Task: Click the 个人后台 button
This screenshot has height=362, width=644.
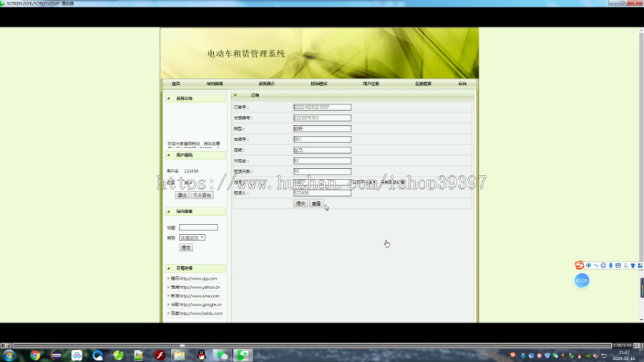Action: [x=202, y=195]
